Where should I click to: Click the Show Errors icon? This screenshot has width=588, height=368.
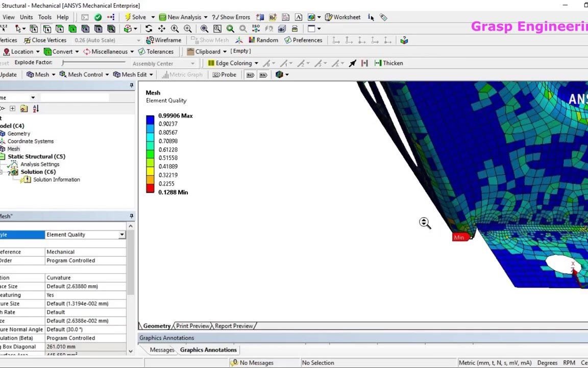(x=231, y=17)
